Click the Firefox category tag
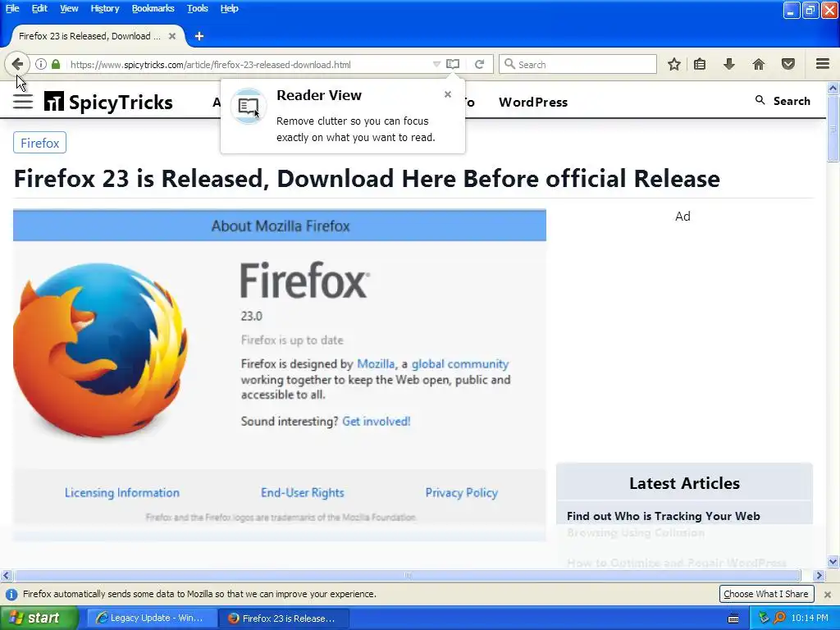Viewport: 840px width, 630px height. click(x=39, y=143)
